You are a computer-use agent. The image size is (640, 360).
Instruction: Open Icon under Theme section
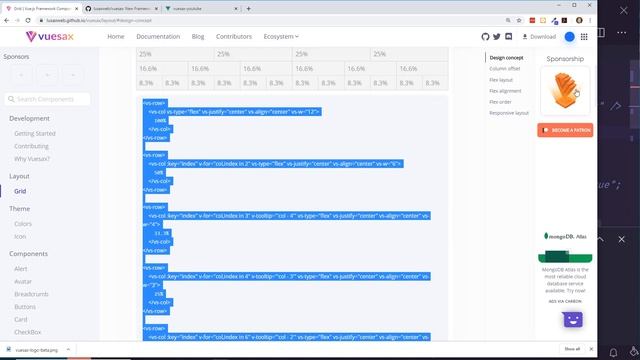(20, 236)
